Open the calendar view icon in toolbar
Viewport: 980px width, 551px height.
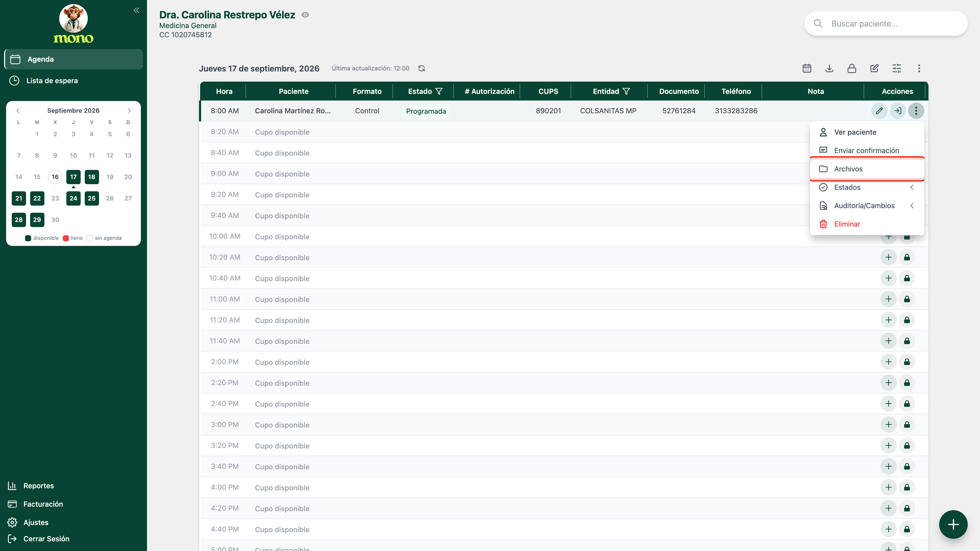807,68
